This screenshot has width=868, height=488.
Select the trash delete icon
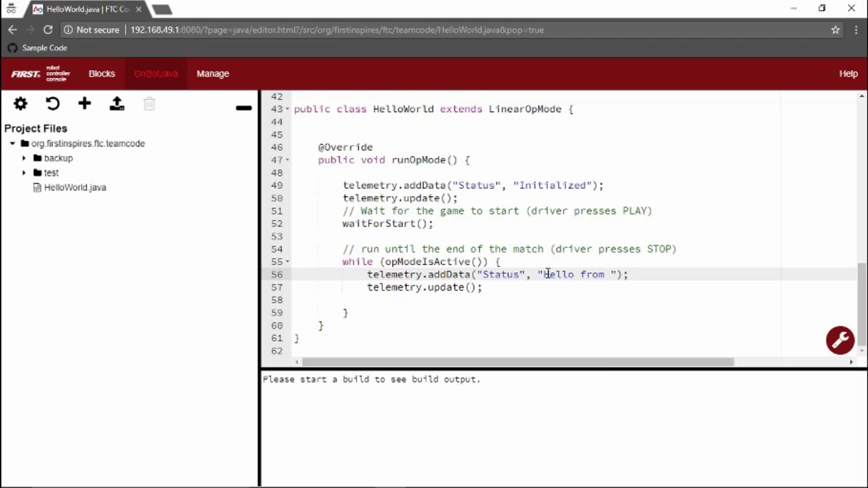tap(149, 103)
